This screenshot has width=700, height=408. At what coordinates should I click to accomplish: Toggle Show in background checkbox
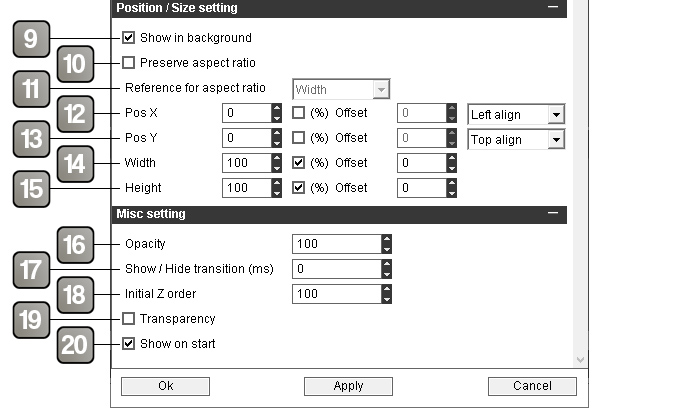[129, 37]
